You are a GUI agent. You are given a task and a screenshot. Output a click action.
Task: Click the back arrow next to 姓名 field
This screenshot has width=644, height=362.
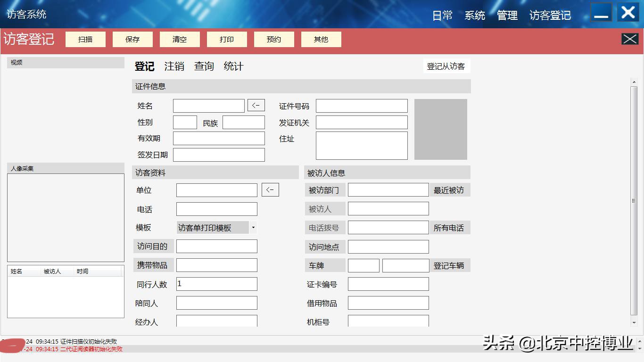click(256, 105)
